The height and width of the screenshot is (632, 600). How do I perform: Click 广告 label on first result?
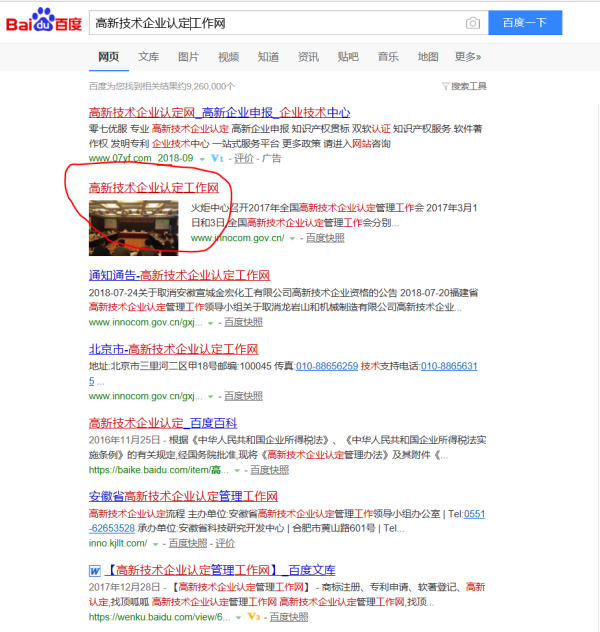271,158
